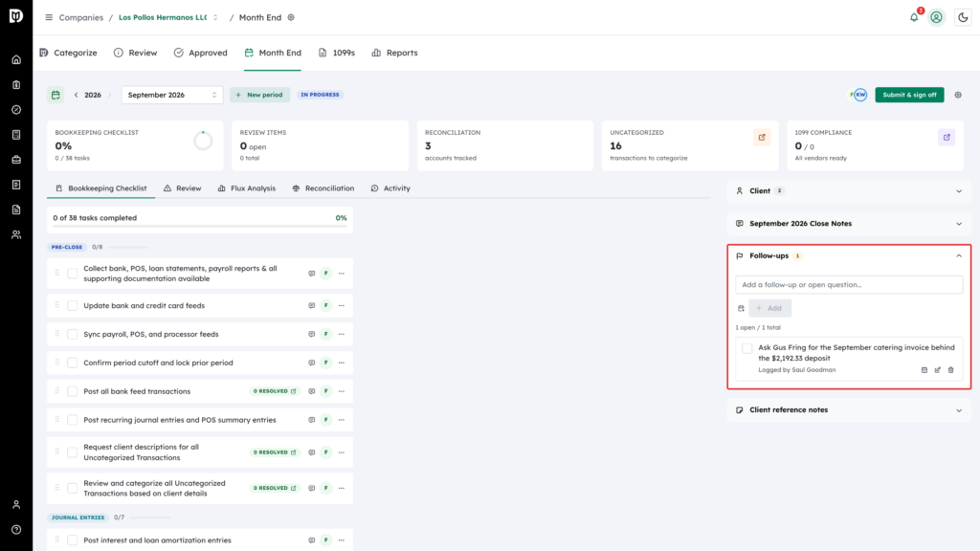The height and width of the screenshot is (551, 980).
Task: Go to Home in the left sidebar
Action: coord(16,60)
